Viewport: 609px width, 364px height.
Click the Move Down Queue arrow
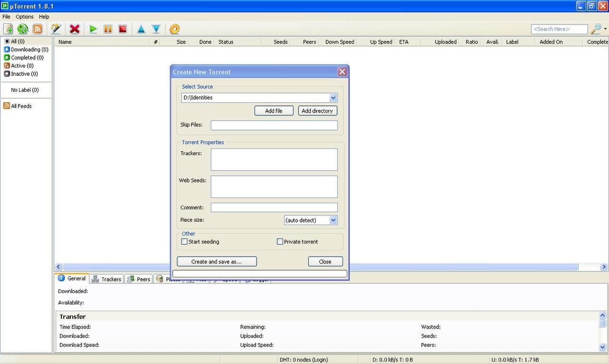(156, 29)
